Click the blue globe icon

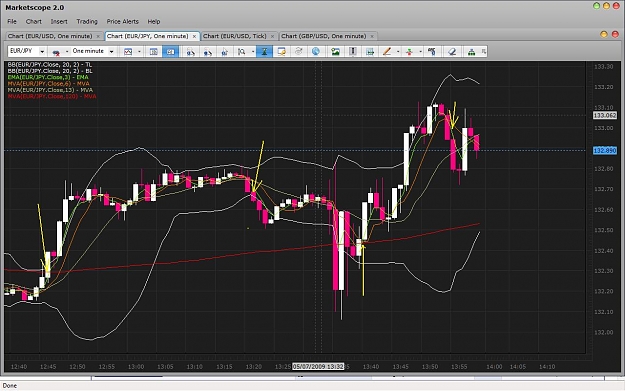(x=316, y=51)
